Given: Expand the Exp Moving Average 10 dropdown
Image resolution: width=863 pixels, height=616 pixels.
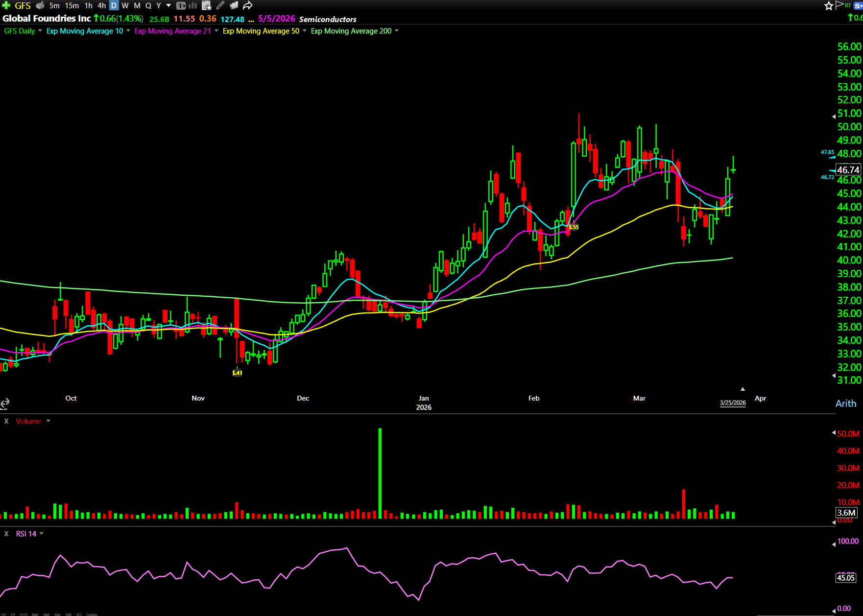Looking at the screenshot, I should point(128,31).
